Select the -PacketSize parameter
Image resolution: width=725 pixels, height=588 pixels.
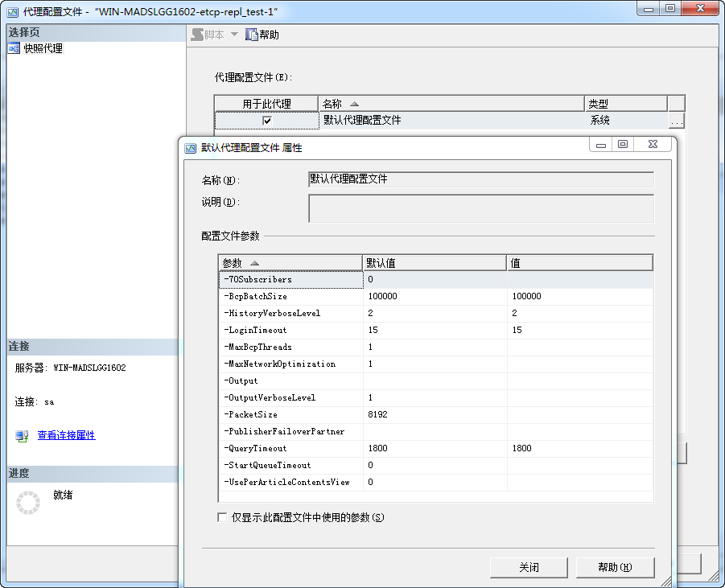(290, 414)
